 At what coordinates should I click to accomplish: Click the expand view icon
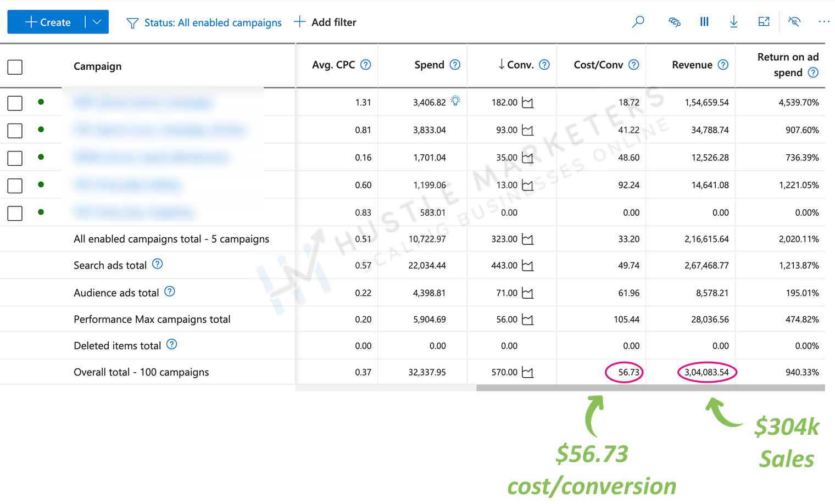pyautogui.click(x=764, y=22)
